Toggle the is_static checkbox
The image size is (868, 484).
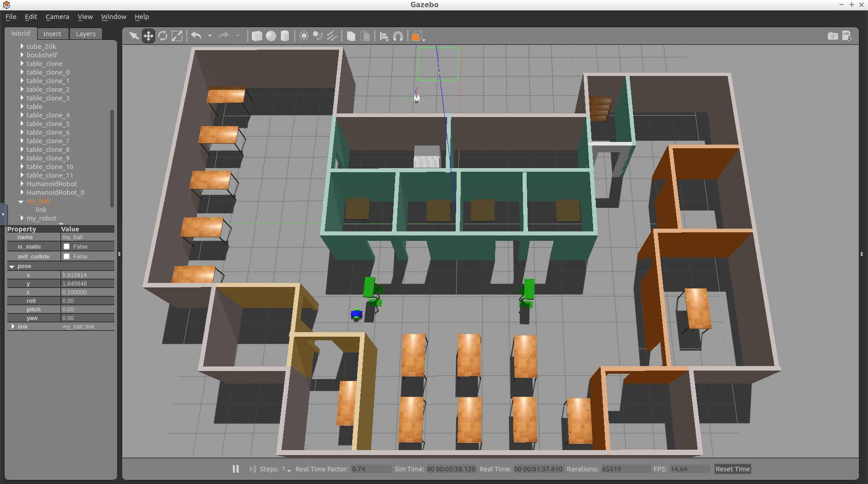click(66, 247)
